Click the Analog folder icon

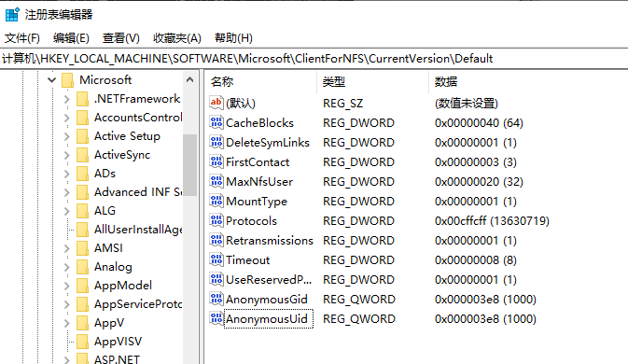click(82, 267)
